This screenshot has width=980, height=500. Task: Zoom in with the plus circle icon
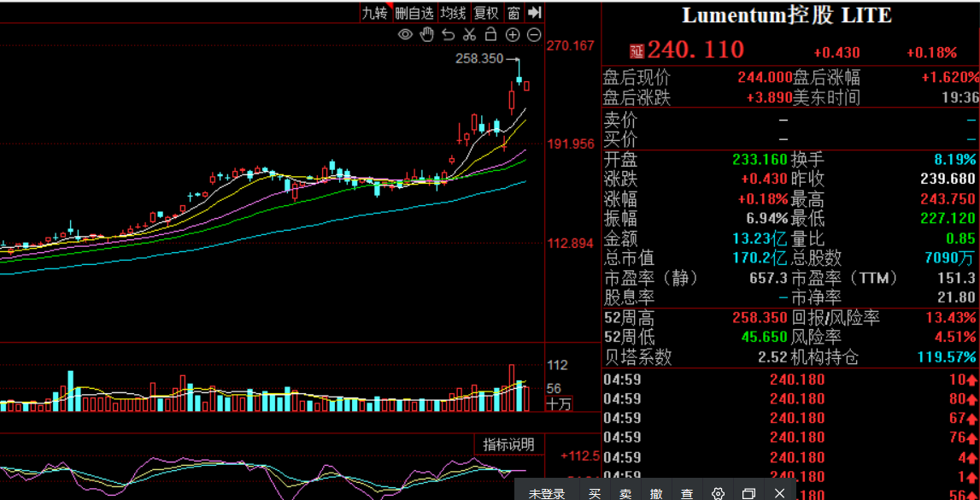click(x=513, y=34)
